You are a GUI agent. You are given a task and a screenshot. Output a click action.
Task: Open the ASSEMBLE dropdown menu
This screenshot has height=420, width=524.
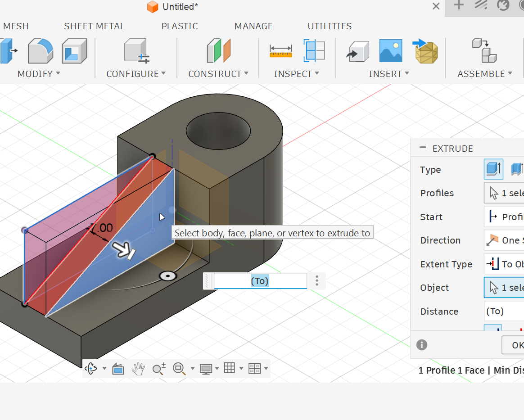(x=485, y=74)
